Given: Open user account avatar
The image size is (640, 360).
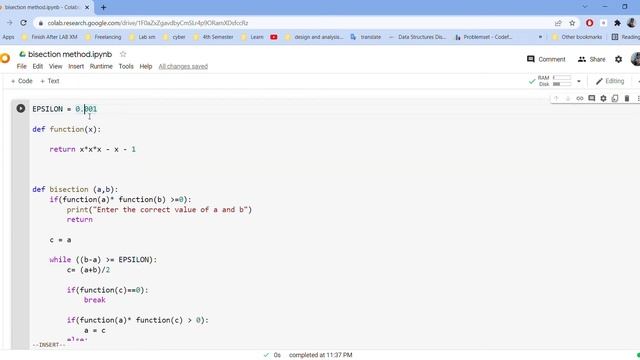Looking at the screenshot, I should coord(635,59).
